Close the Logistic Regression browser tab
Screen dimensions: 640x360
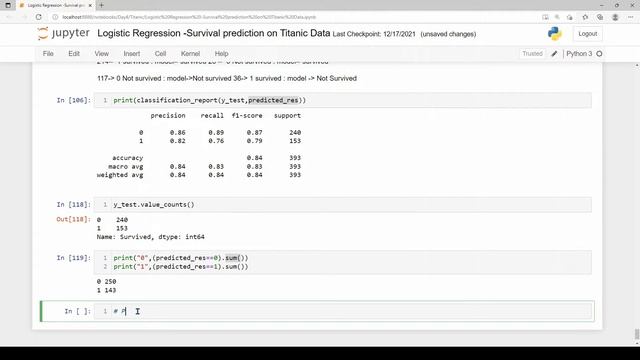pyautogui.click(x=90, y=5)
